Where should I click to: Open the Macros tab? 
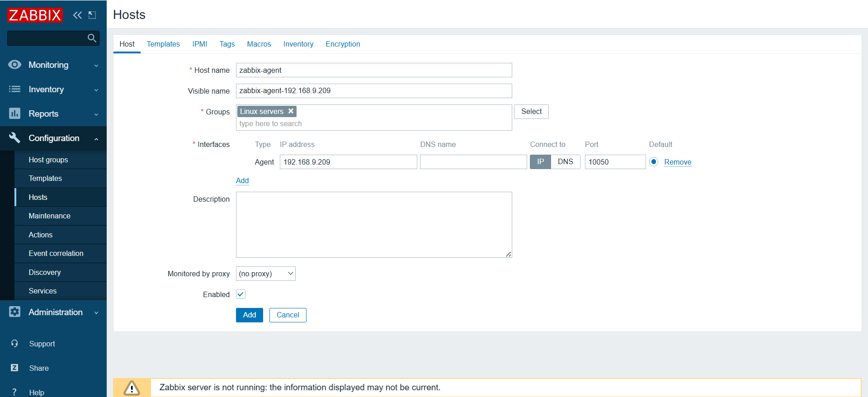click(x=259, y=44)
